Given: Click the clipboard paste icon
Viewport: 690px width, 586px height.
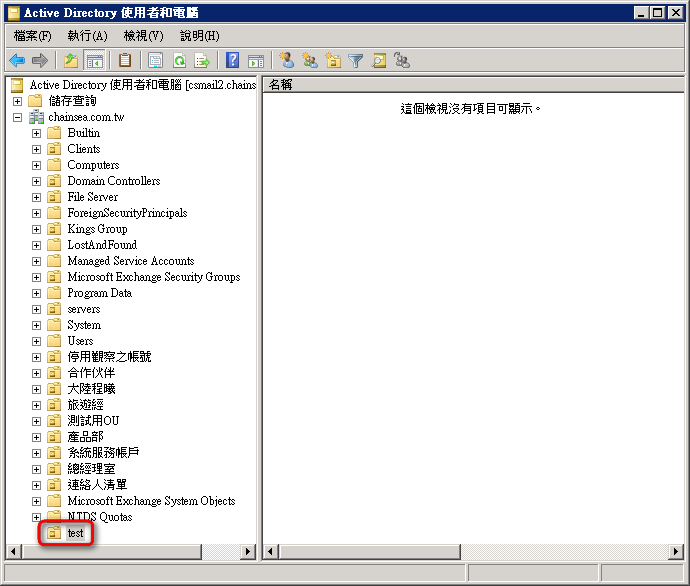Looking at the screenshot, I should tap(125, 60).
